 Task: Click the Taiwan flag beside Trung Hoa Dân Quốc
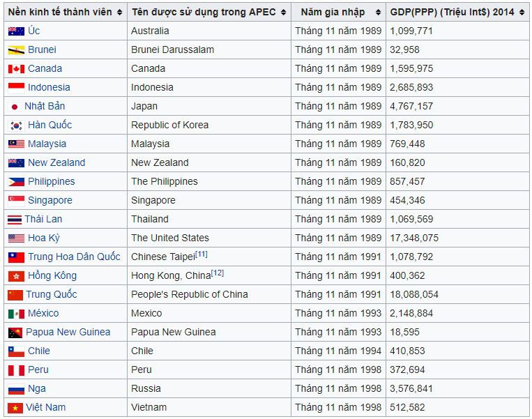click(x=16, y=257)
